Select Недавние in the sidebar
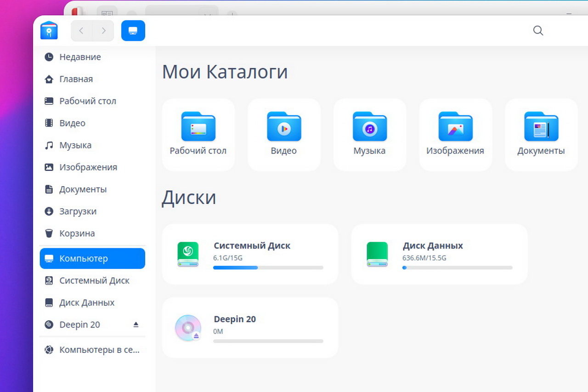The width and height of the screenshot is (588, 392). (x=80, y=57)
